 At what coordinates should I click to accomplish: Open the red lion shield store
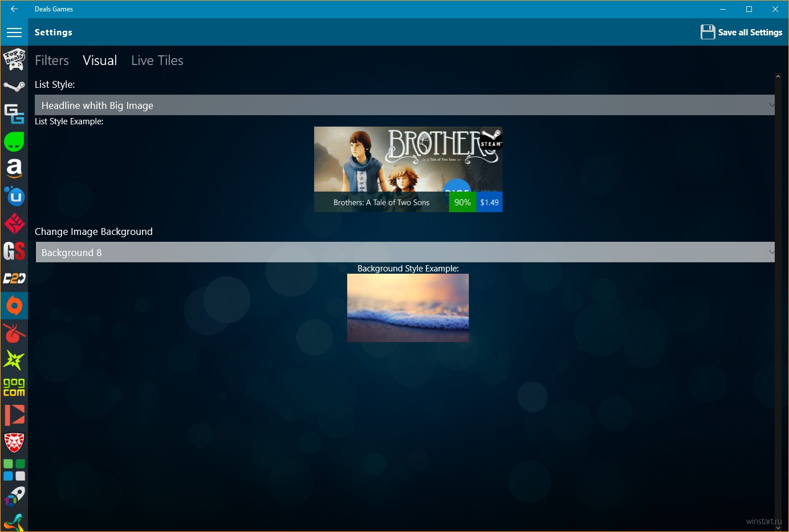[x=14, y=442]
